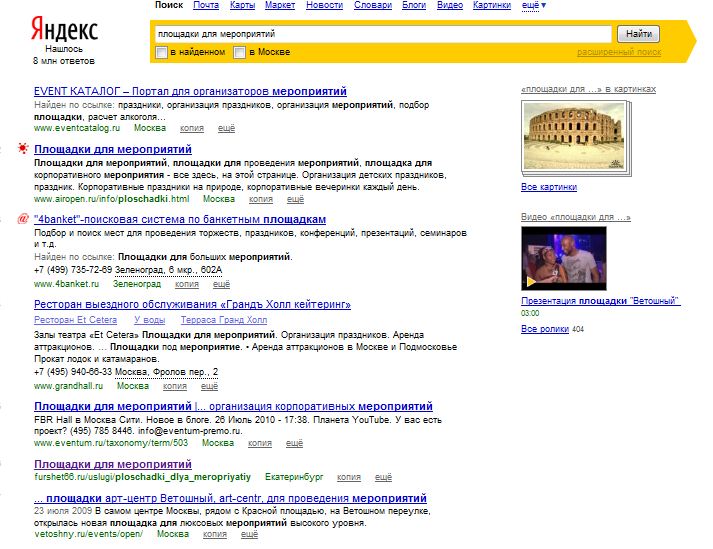Click the www.eventcatalog.ru green URL

click(x=77, y=128)
